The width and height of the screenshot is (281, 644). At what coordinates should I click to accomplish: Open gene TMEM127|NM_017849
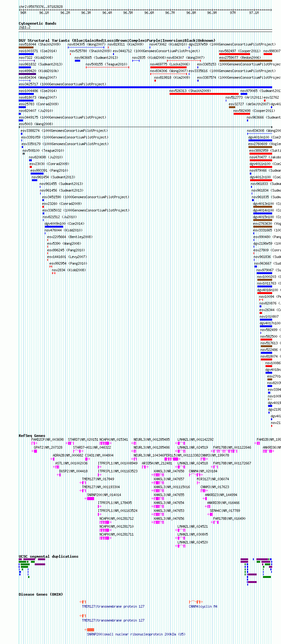[98, 479]
